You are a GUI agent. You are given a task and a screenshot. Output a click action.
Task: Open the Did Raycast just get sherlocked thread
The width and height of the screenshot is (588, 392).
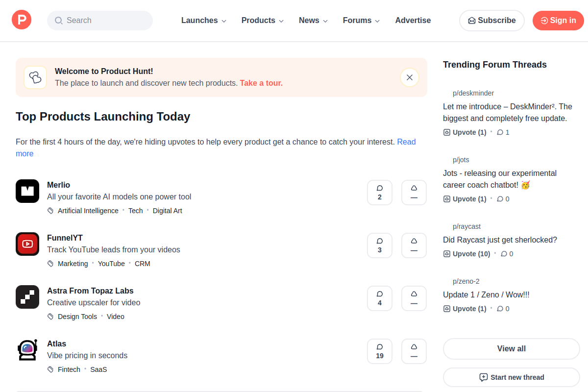pos(500,240)
